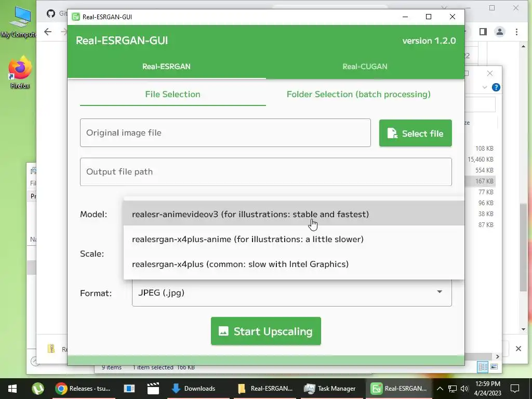Screen dimensions: 532x399
Task: Open the blue window app in taskbar
Action: pos(129,389)
